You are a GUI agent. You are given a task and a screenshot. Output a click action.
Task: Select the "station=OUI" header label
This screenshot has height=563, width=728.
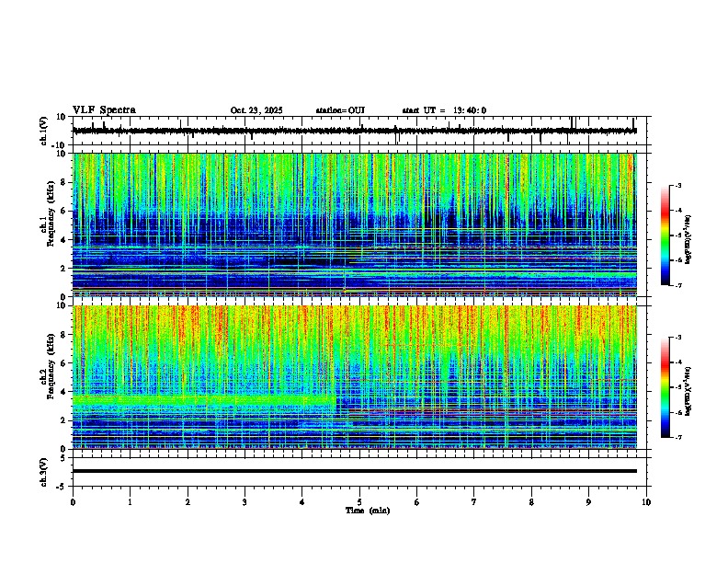pos(340,110)
